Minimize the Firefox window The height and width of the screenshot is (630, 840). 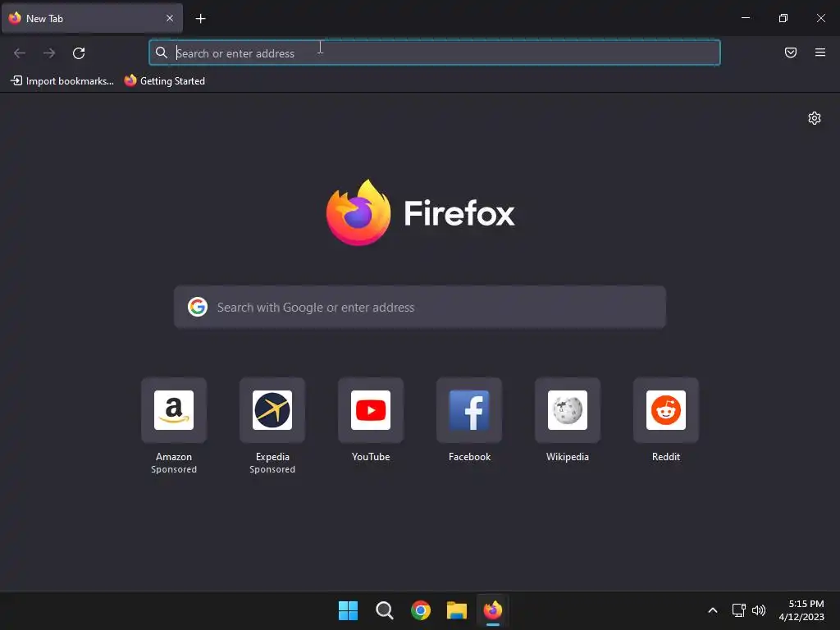(x=745, y=18)
